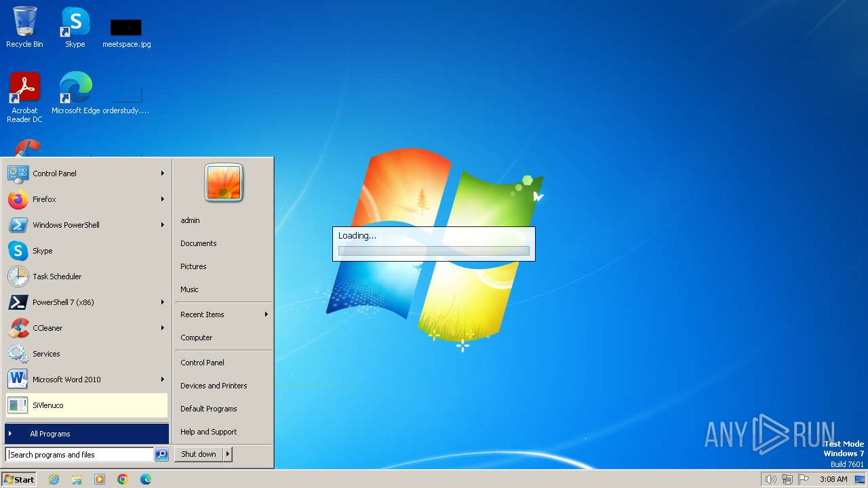Viewport: 868px width, 488px height.
Task: Click Microsoft Word 2010 icon
Action: (x=18, y=380)
